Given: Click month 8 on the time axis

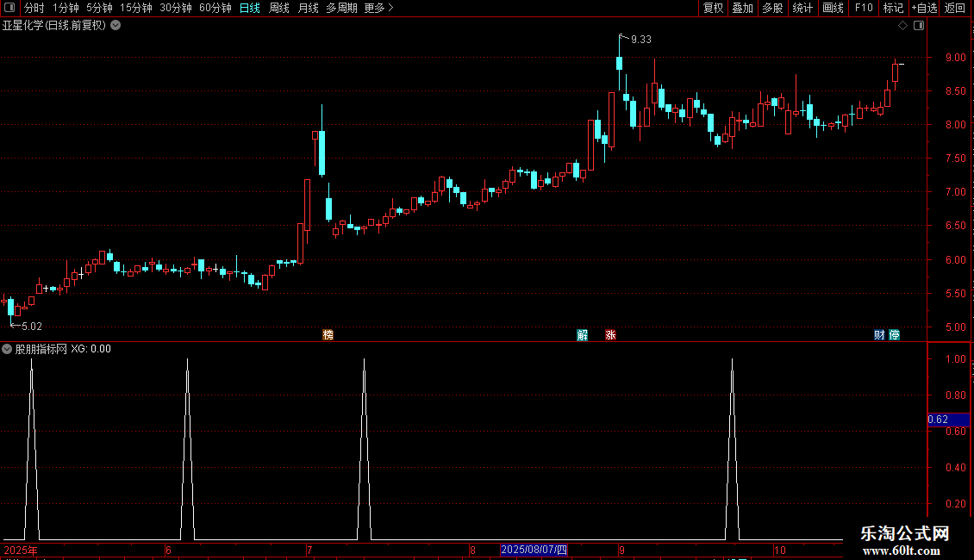Looking at the screenshot, I should coord(472,550).
